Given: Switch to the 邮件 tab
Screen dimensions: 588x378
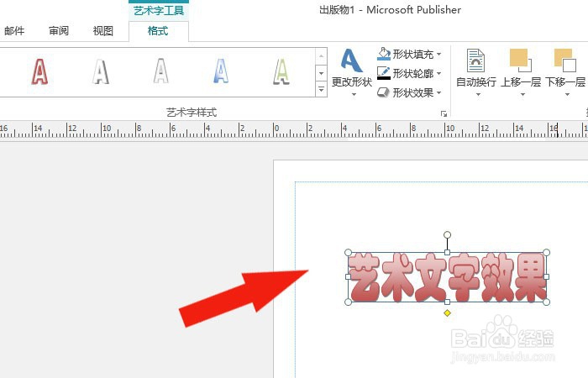Looking at the screenshot, I should click(14, 31).
